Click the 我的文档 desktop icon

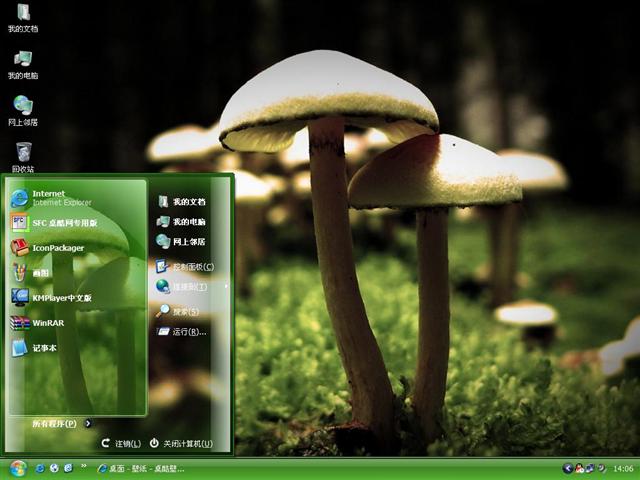pos(23,15)
